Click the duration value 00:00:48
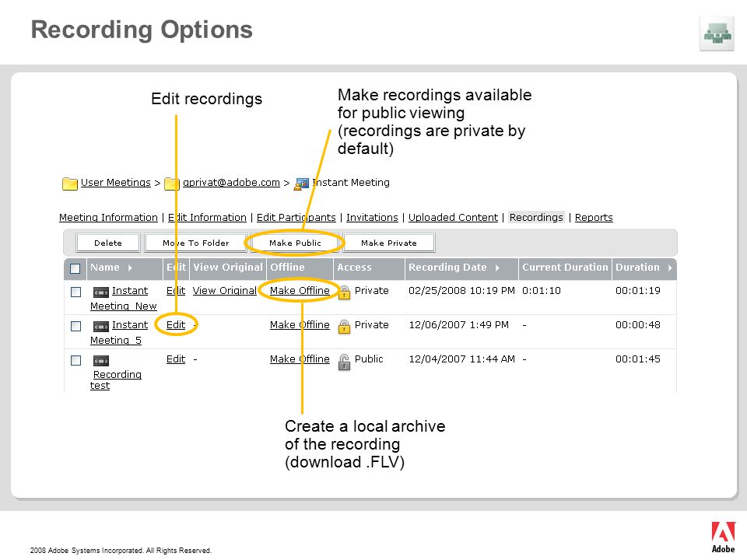Screen dimensions: 747x560 [x=638, y=325]
